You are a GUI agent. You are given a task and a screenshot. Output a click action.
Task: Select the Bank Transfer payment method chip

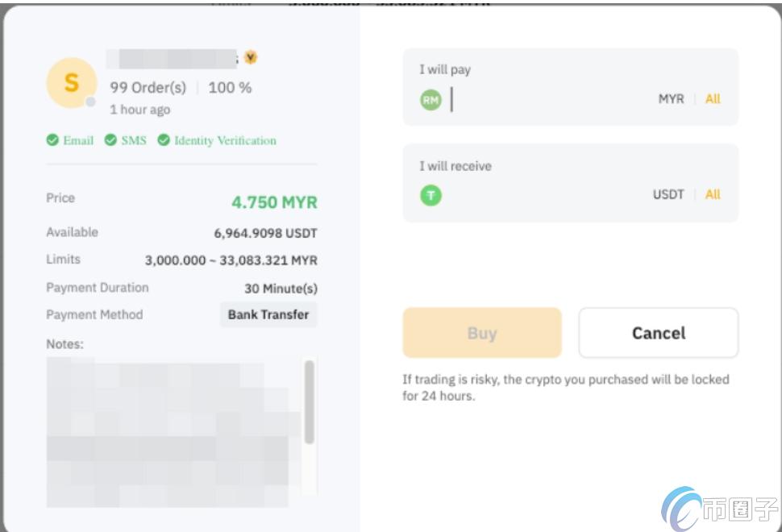267,315
